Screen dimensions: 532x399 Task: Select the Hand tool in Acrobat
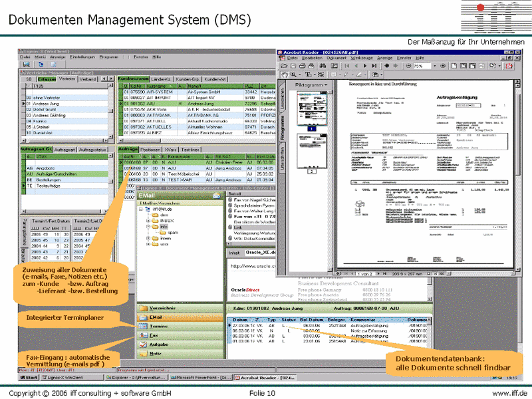coord(285,74)
